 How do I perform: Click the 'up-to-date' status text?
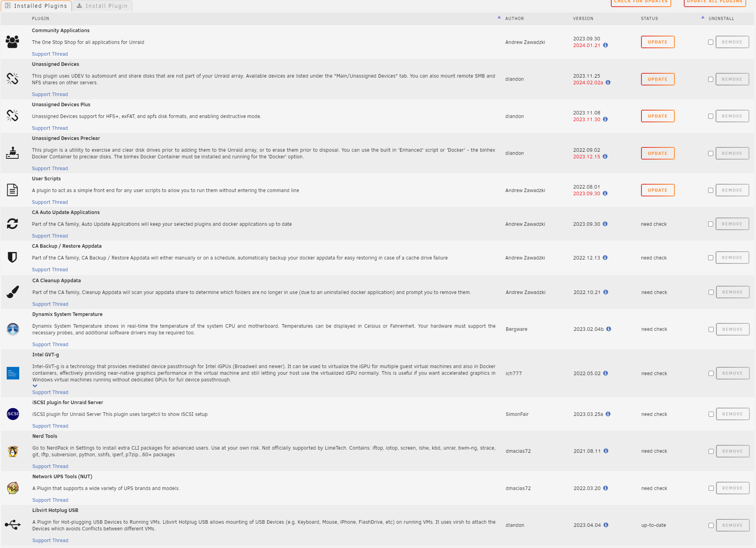[654, 525]
